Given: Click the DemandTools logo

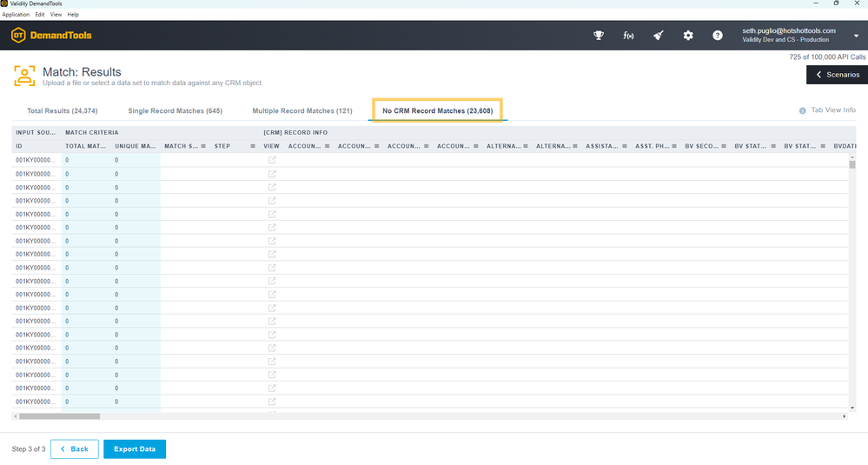Looking at the screenshot, I should pyautogui.click(x=51, y=36).
